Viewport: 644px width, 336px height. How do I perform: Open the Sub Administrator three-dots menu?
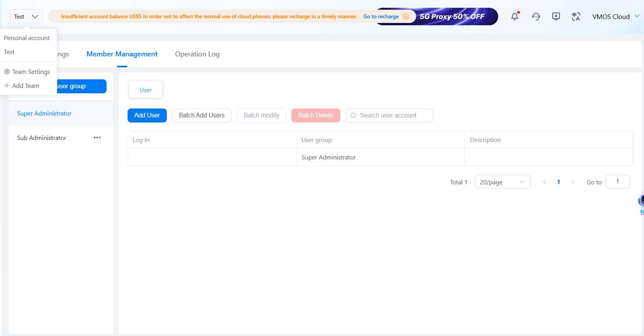point(97,138)
